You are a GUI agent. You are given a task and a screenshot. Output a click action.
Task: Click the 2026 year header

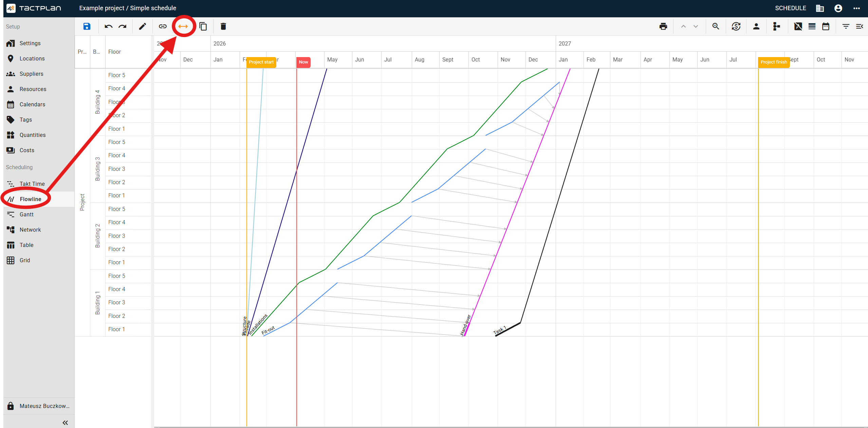220,43
